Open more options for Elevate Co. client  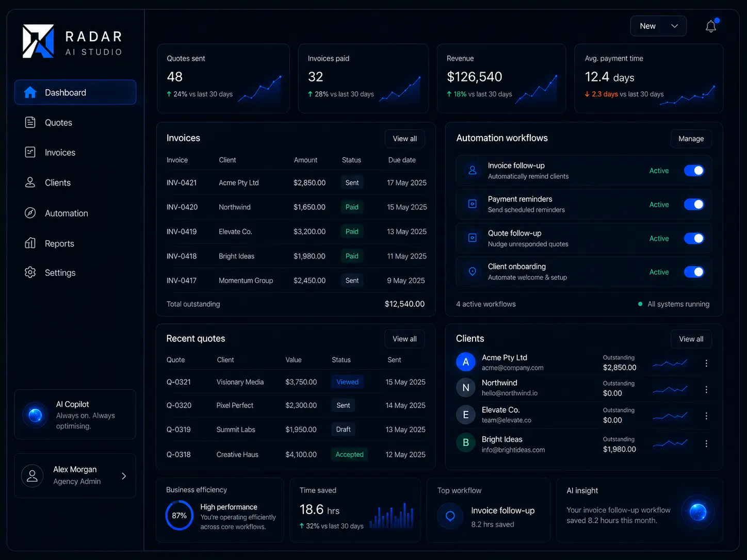point(706,416)
